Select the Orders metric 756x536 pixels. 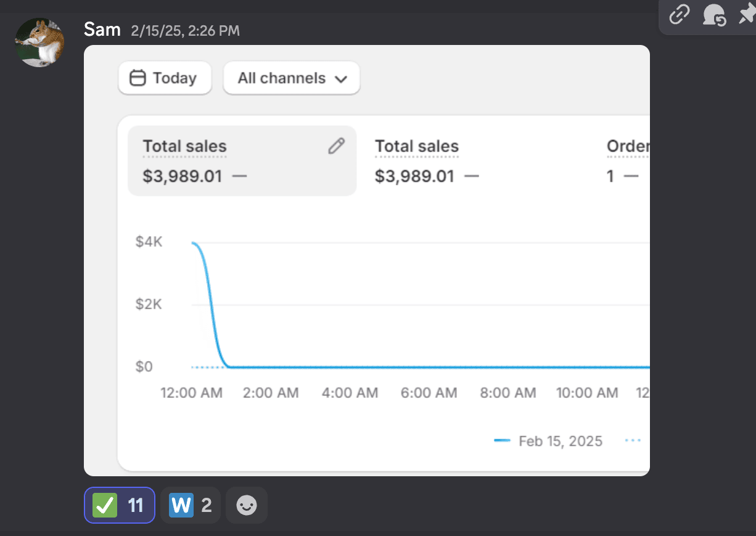point(627,161)
